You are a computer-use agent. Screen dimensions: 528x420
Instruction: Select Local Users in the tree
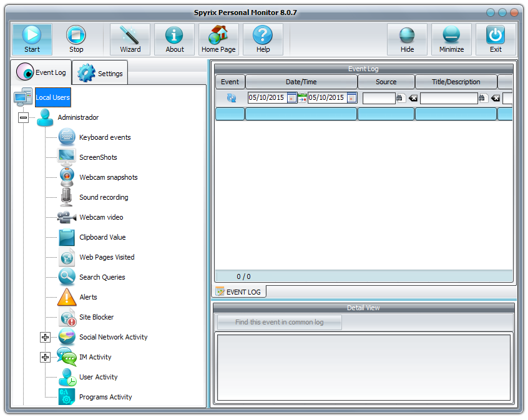pos(53,97)
